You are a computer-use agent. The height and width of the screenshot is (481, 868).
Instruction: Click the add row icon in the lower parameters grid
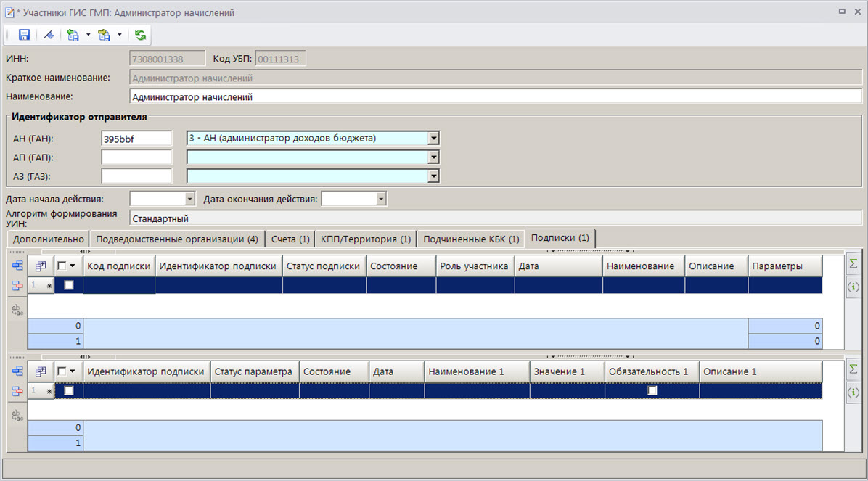[17, 371]
